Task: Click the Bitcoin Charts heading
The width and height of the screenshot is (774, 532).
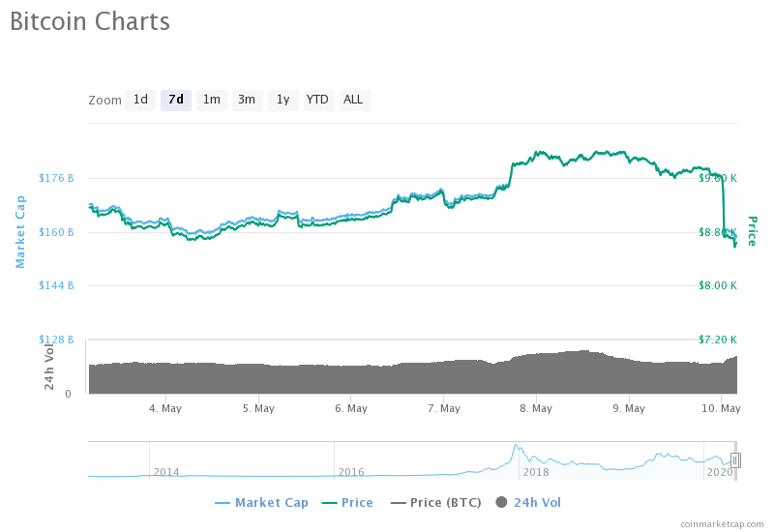Action: coord(90,21)
